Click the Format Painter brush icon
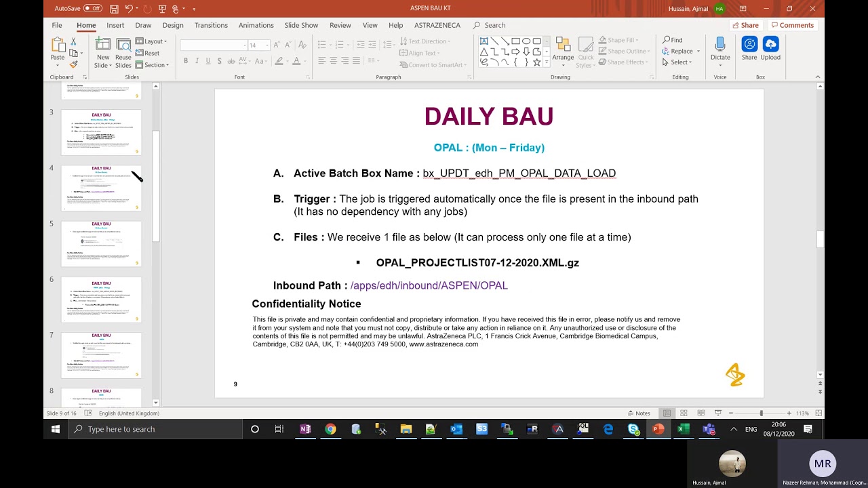Screen dimensions: 868x488 click(73, 64)
